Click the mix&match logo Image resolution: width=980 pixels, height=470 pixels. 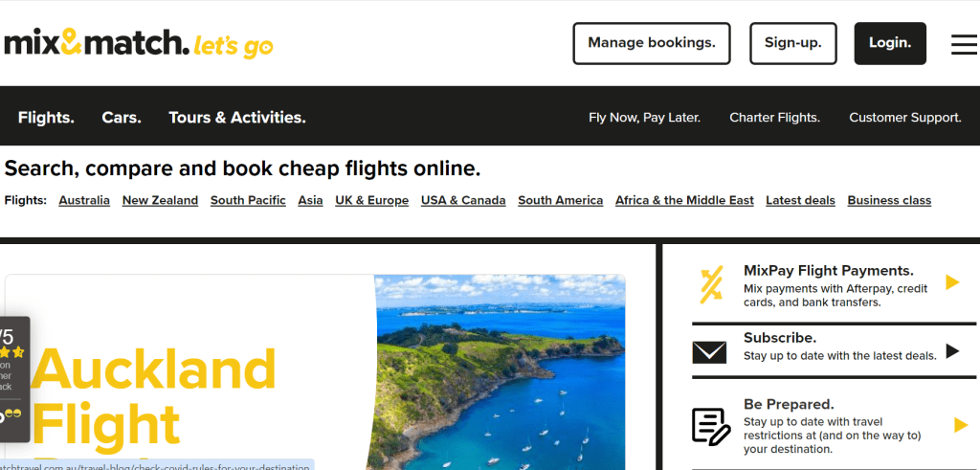(139, 43)
